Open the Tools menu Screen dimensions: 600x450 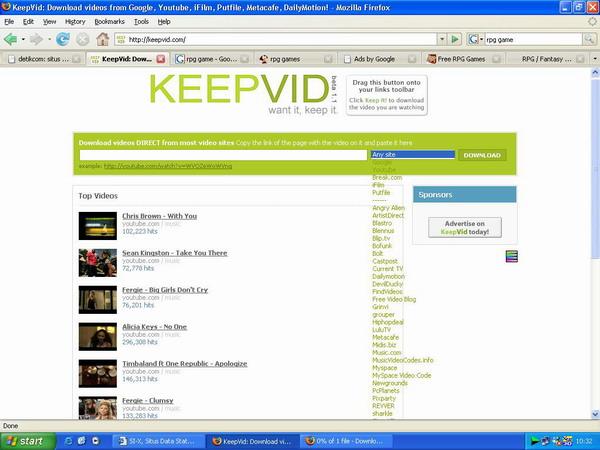click(x=141, y=22)
